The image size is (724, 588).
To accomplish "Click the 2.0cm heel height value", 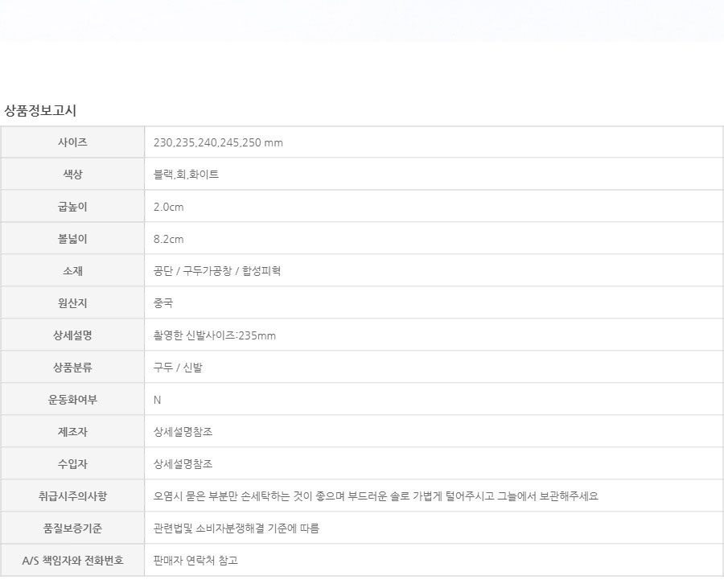I will 169,207.
